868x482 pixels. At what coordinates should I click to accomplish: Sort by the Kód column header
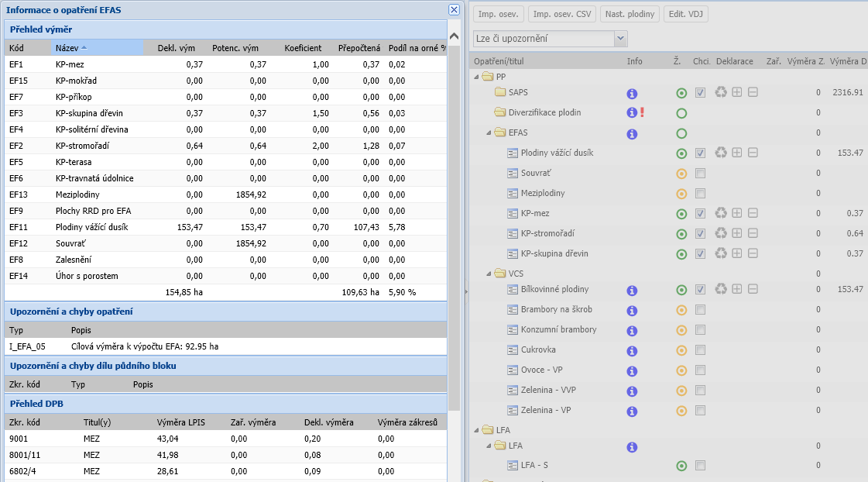28,47
